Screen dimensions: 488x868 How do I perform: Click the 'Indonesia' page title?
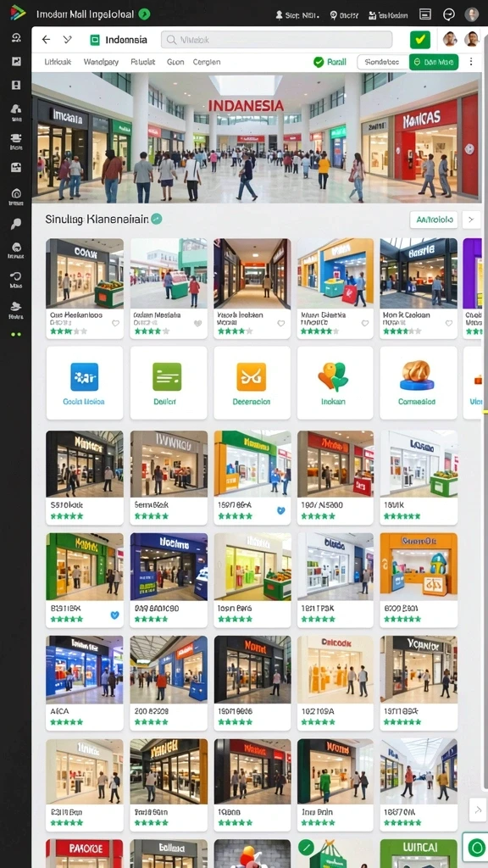(126, 40)
